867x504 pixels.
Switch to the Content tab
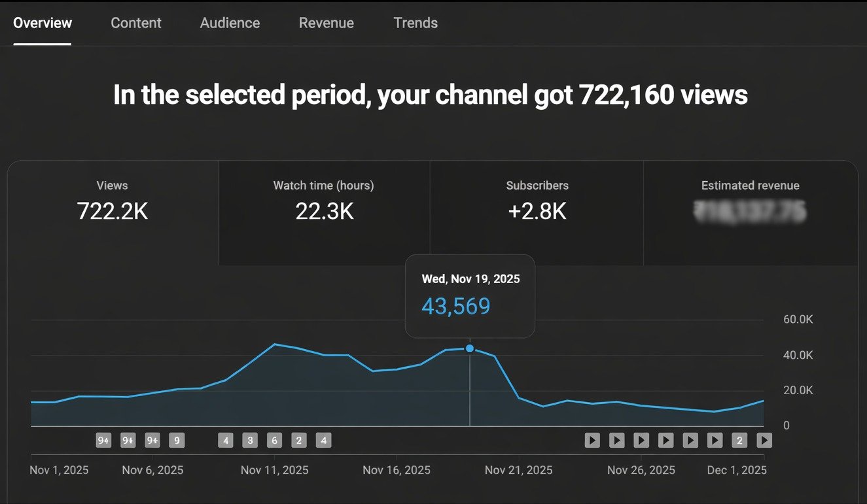pos(135,23)
